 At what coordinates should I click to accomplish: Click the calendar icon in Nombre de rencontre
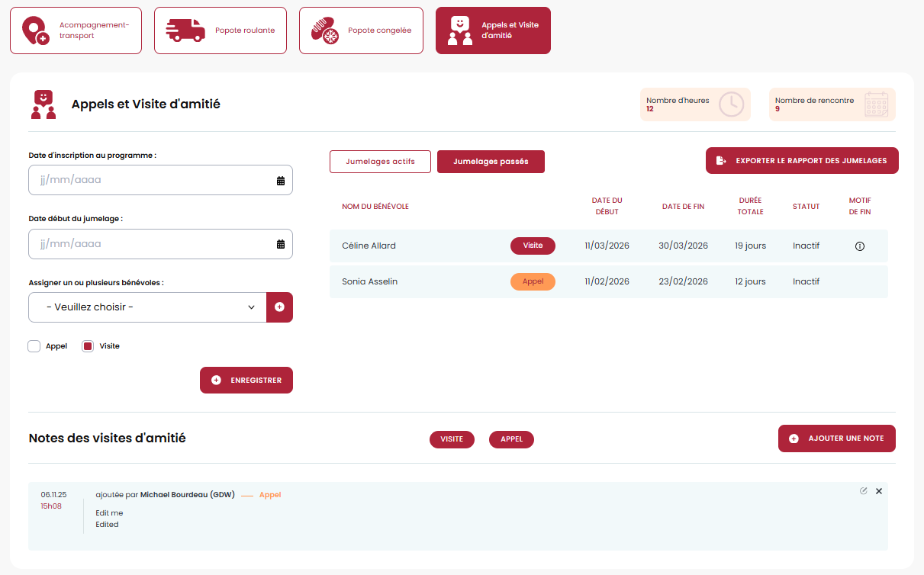876,104
